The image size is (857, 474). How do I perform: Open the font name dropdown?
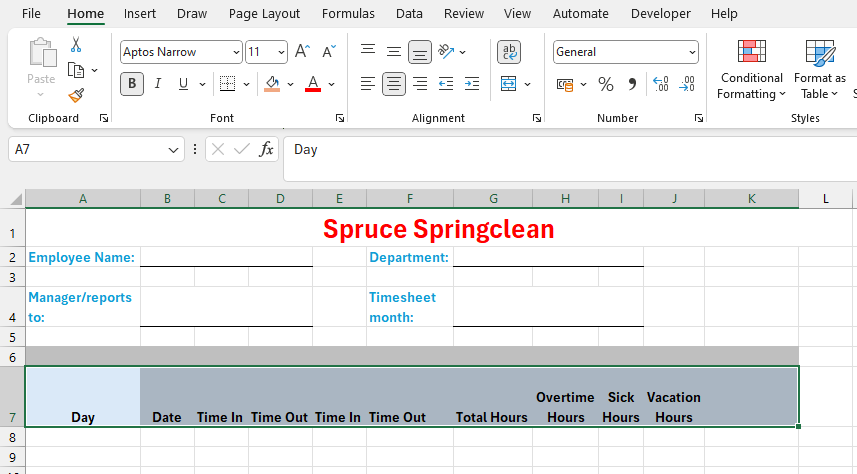[x=236, y=52]
